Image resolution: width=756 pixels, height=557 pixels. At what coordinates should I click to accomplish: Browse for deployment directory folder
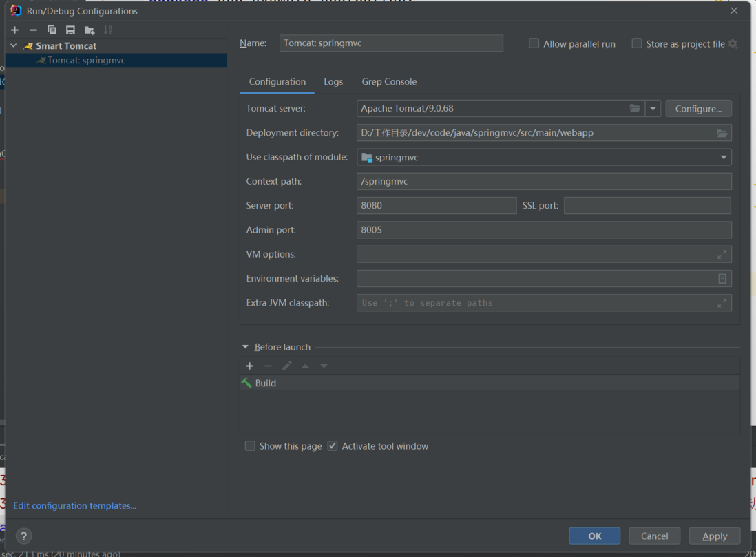722,133
